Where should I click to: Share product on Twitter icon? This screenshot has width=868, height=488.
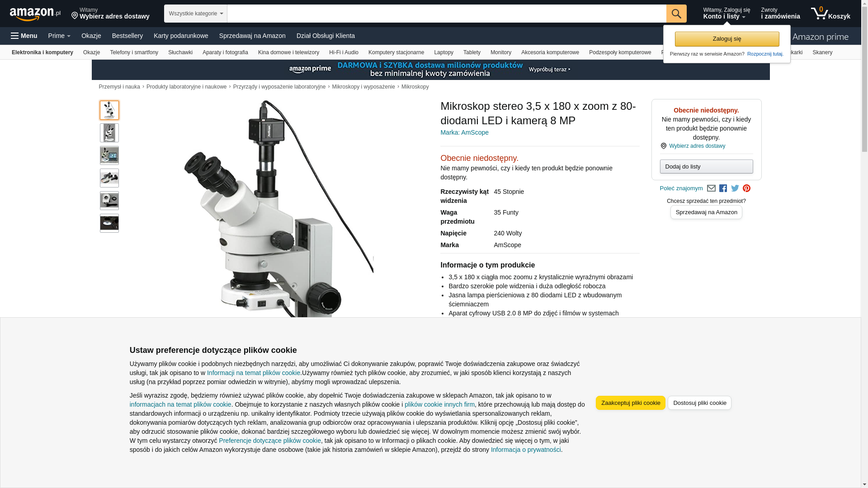735,188
